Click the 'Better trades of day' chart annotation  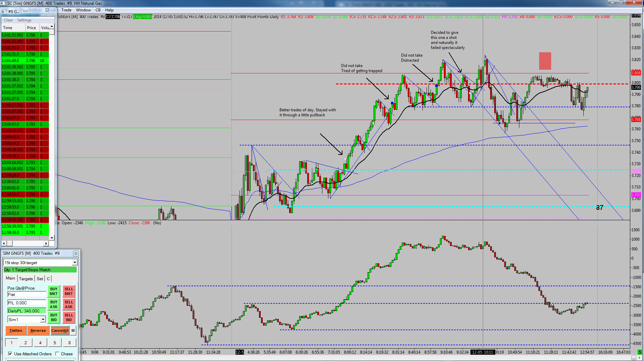pos(308,112)
